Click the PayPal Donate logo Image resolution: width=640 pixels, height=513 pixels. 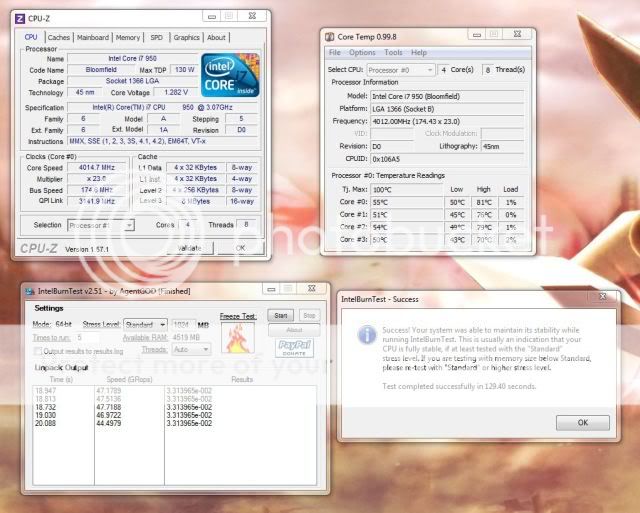click(294, 348)
